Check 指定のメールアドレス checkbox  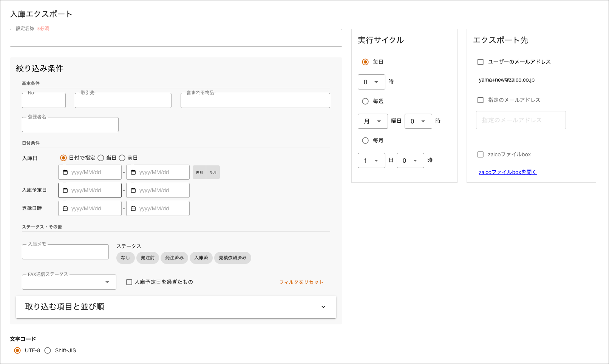pyautogui.click(x=481, y=100)
